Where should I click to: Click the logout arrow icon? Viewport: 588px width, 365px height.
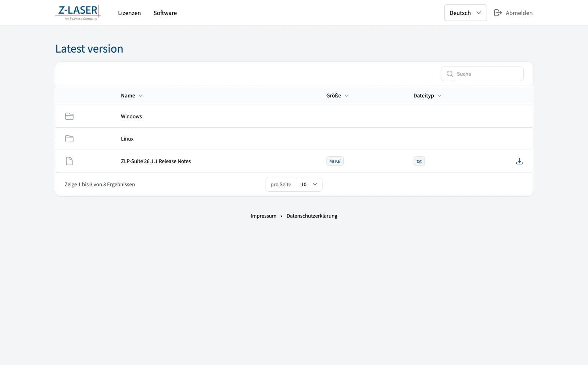[498, 13]
